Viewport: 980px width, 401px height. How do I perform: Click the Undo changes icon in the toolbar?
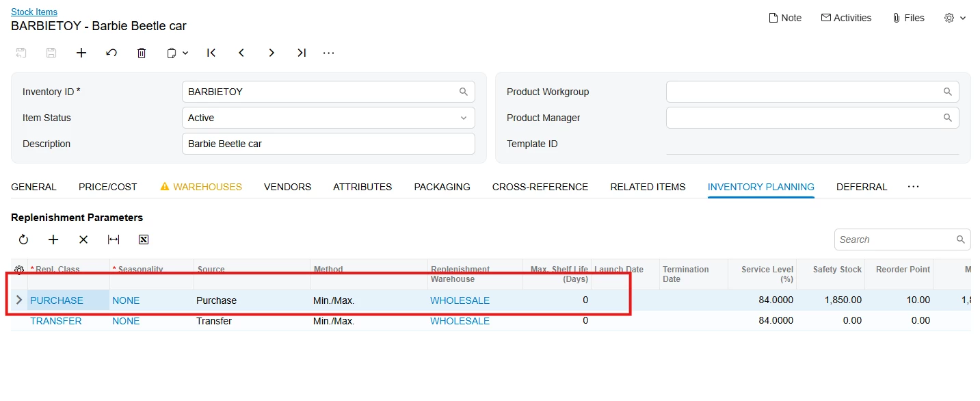[111, 53]
